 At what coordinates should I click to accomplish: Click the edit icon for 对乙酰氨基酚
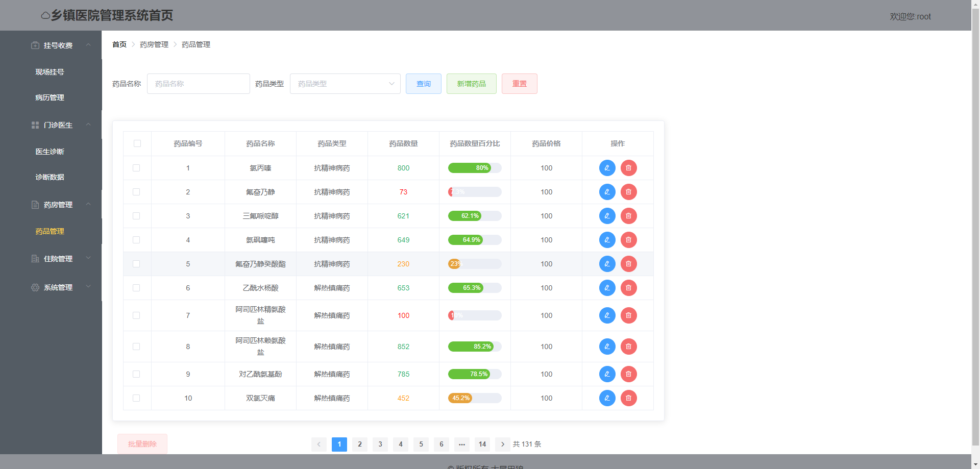(607, 374)
